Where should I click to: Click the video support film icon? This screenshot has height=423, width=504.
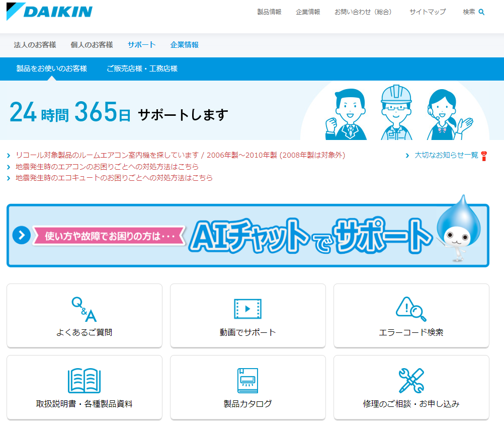coord(247,309)
